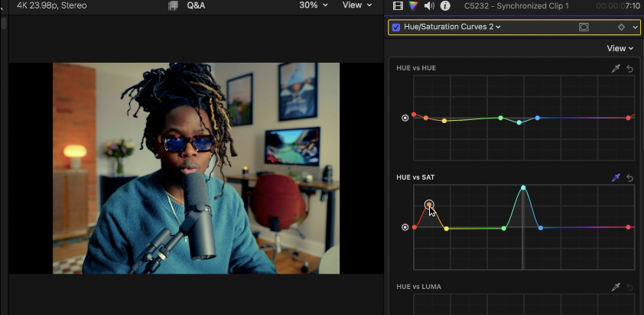
Task: Click the left panel vertical scrollbar
Action: point(4,23)
